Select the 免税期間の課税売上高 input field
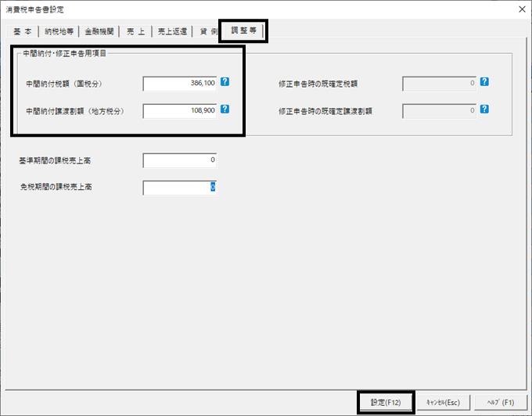532x416 pixels. (180, 188)
